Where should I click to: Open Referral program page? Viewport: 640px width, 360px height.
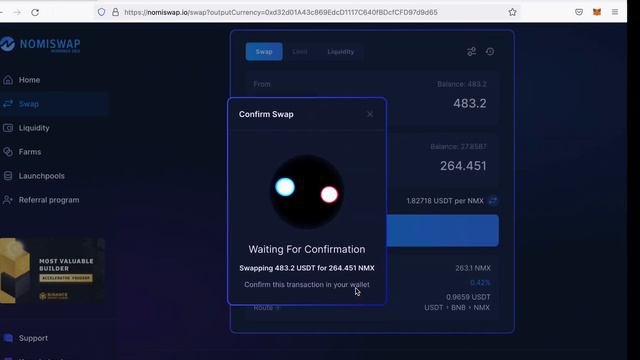pyautogui.click(x=49, y=200)
